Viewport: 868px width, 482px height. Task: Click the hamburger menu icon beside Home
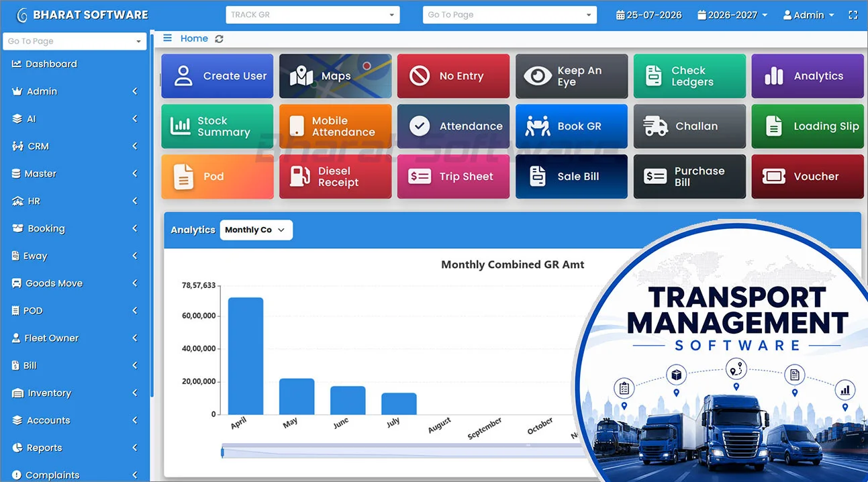167,38
